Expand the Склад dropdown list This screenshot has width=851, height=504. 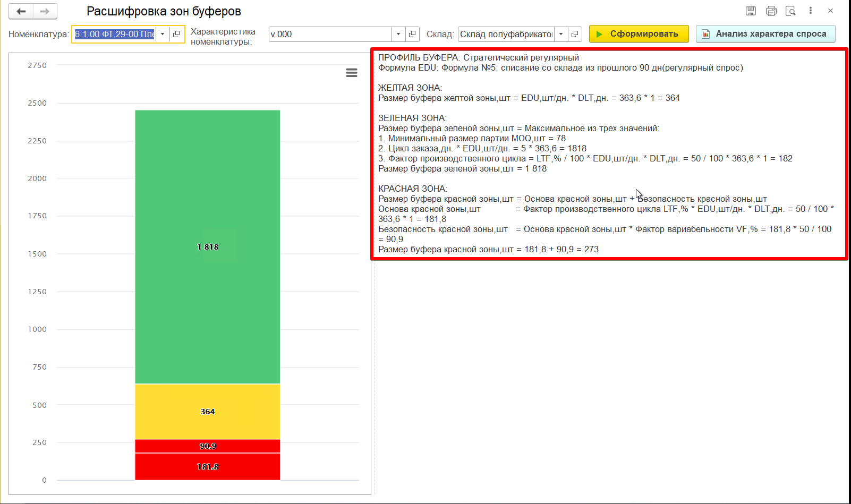(x=561, y=34)
